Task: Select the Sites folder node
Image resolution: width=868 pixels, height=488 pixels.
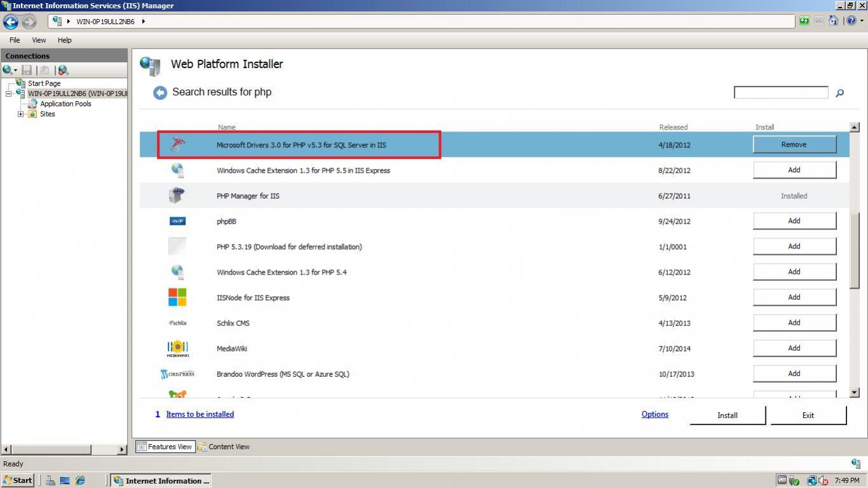Action: pos(48,114)
